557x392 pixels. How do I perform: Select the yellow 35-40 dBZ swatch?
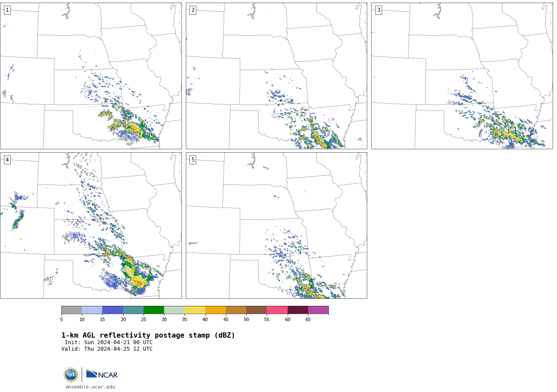[195, 310]
